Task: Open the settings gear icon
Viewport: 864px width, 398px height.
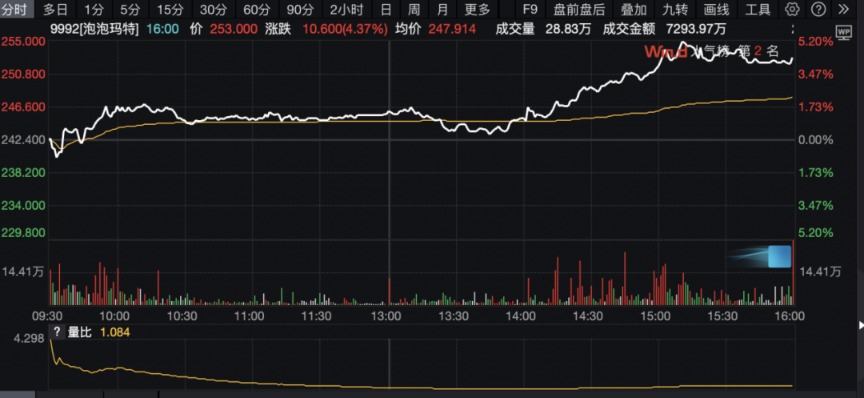Action: [792, 9]
